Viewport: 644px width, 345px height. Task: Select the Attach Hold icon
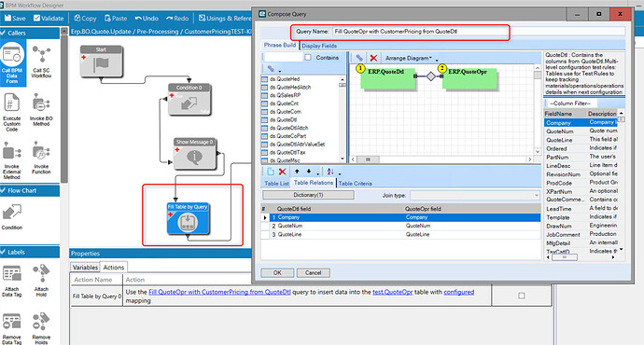pyautogui.click(x=41, y=280)
